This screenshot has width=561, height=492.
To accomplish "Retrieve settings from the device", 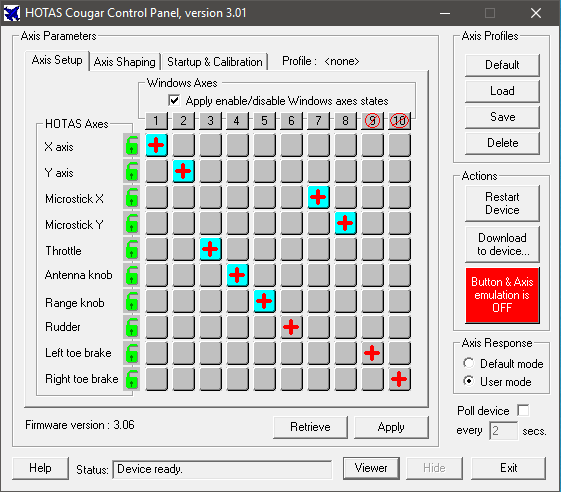I will [310, 427].
